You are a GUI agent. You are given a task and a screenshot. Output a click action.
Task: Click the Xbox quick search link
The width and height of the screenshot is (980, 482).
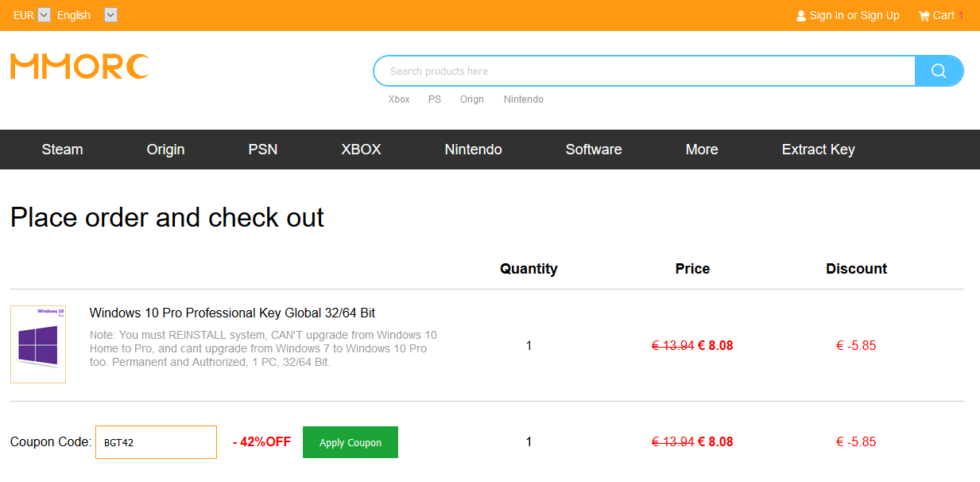pos(399,99)
